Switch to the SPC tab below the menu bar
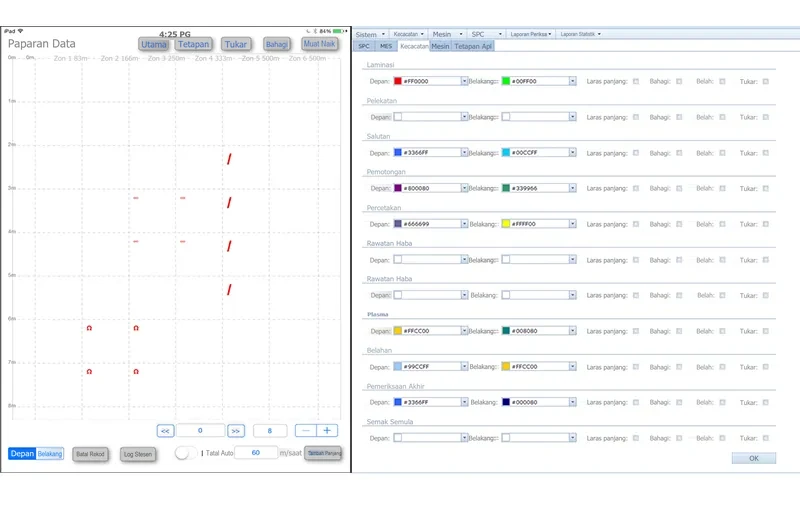 pos(364,46)
